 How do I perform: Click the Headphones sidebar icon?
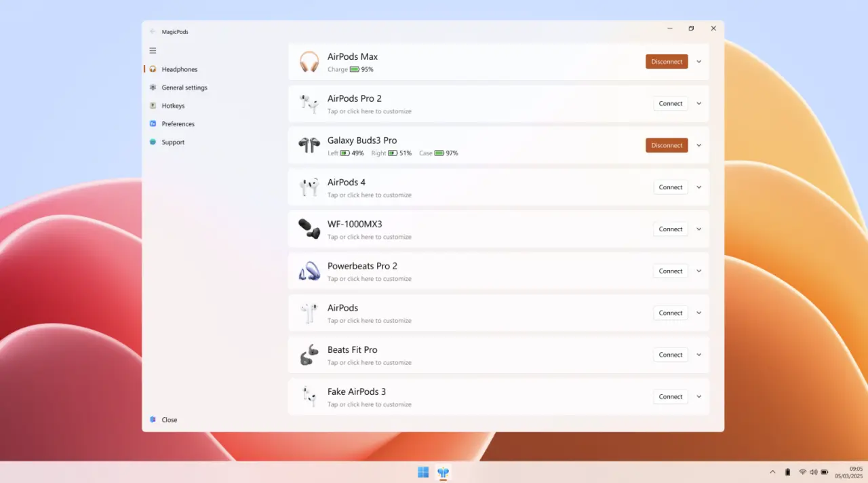click(153, 69)
